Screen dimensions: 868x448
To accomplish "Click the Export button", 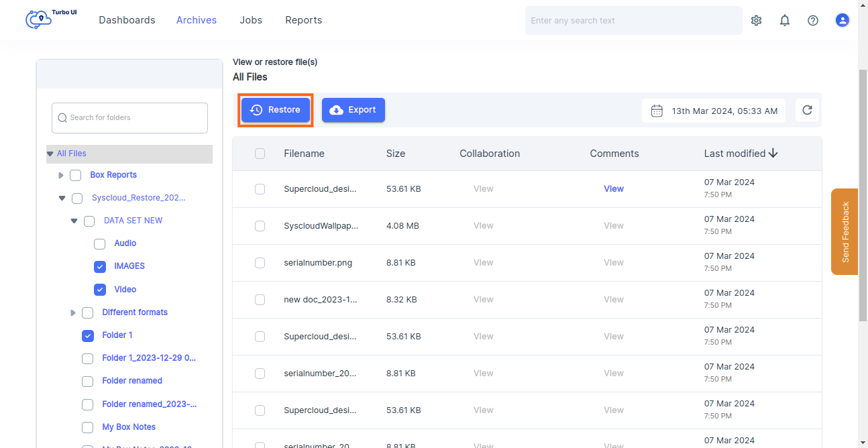I will (x=354, y=110).
